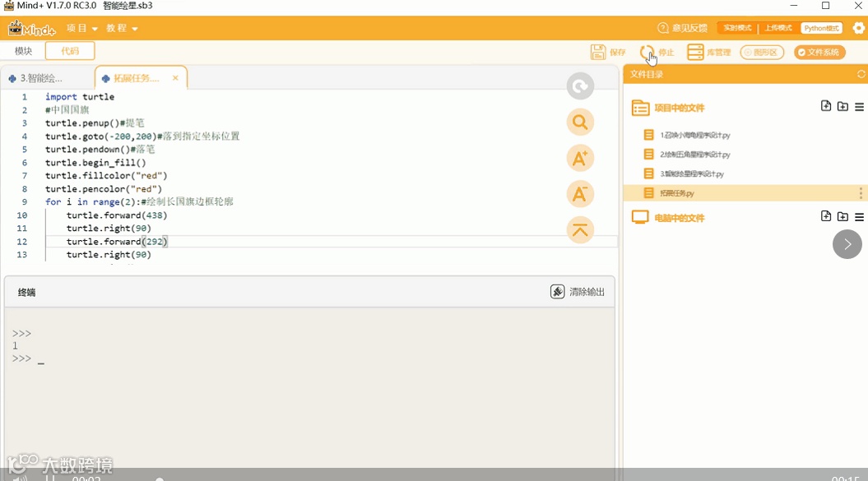Click the gray right-arrow circle button
868x481 pixels.
pyautogui.click(x=847, y=244)
